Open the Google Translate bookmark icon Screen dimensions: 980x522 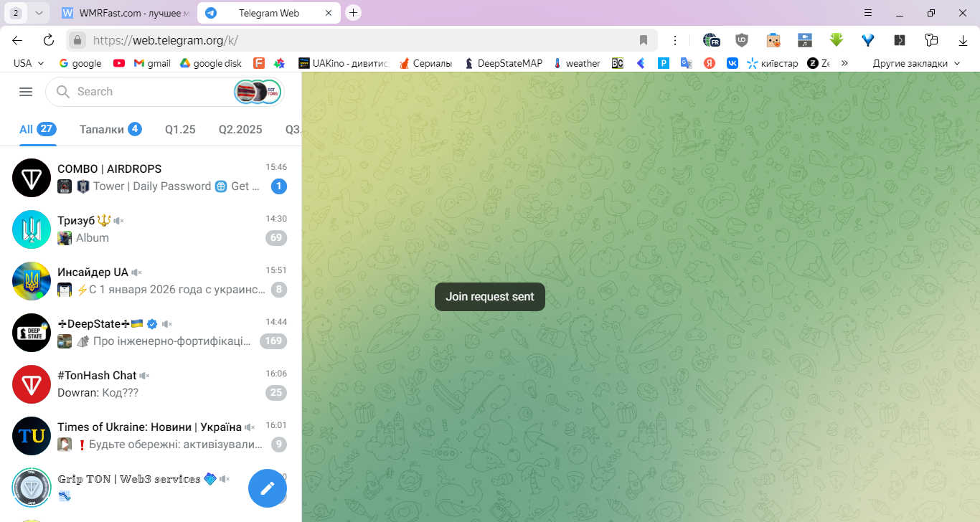687,63
